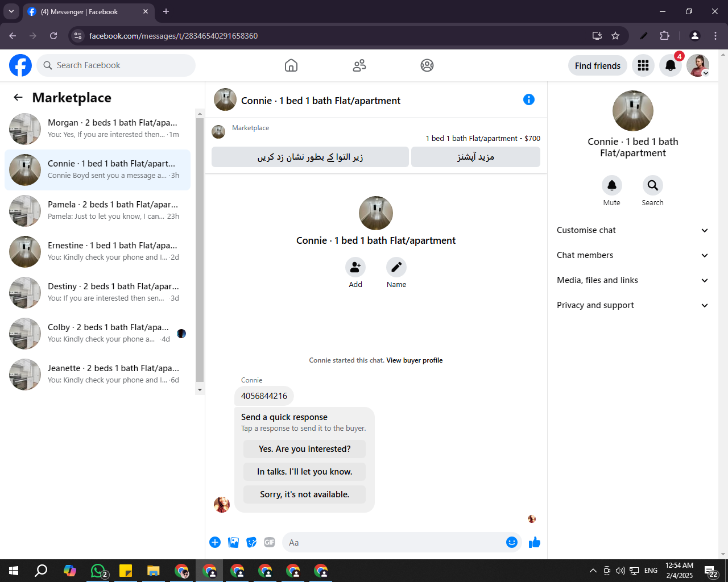Open the Friends icon in top navigation
The height and width of the screenshot is (582, 728).
click(359, 65)
